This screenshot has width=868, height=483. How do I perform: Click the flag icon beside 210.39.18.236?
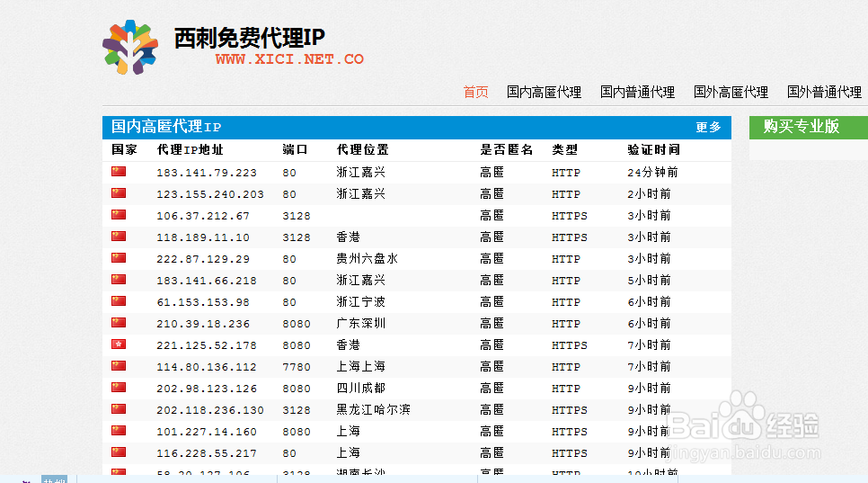pyautogui.click(x=119, y=322)
